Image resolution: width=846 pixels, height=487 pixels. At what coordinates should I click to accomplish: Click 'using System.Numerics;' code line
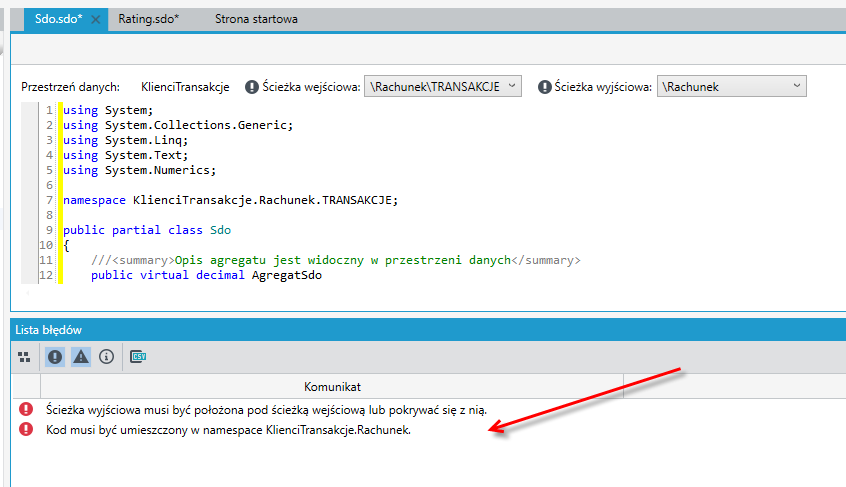[139, 170]
